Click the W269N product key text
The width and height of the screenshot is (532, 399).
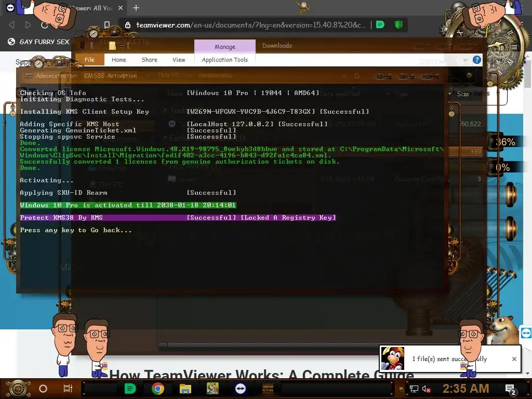(x=251, y=111)
